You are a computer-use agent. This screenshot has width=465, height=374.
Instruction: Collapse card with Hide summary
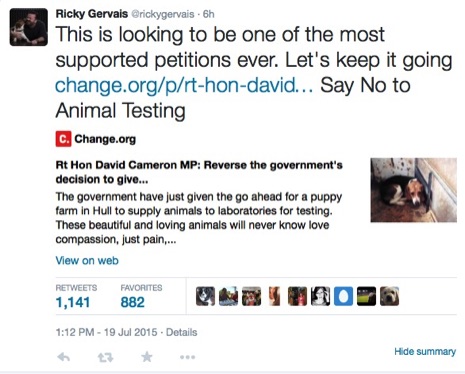coord(425,351)
